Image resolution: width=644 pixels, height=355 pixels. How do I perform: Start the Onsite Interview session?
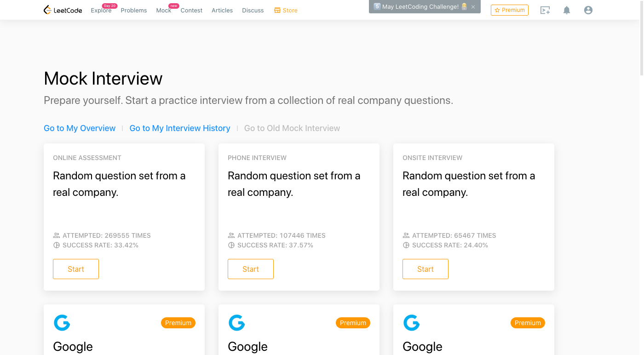point(425,269)
